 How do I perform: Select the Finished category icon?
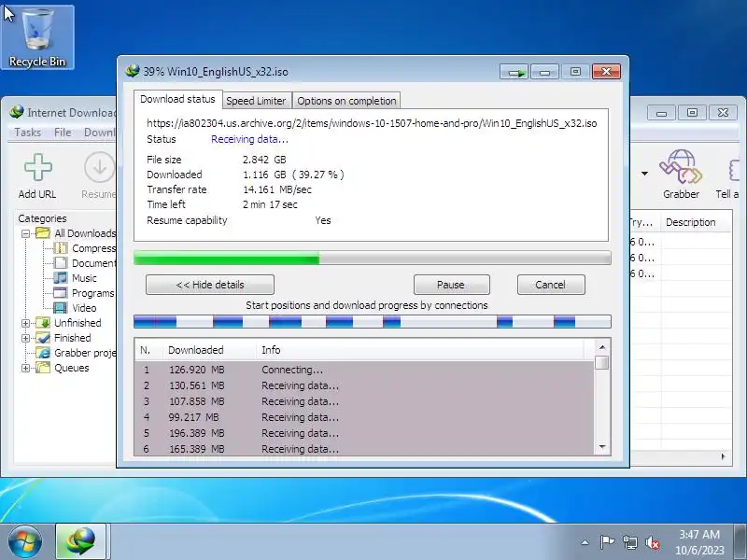click(x=43, y=338)
